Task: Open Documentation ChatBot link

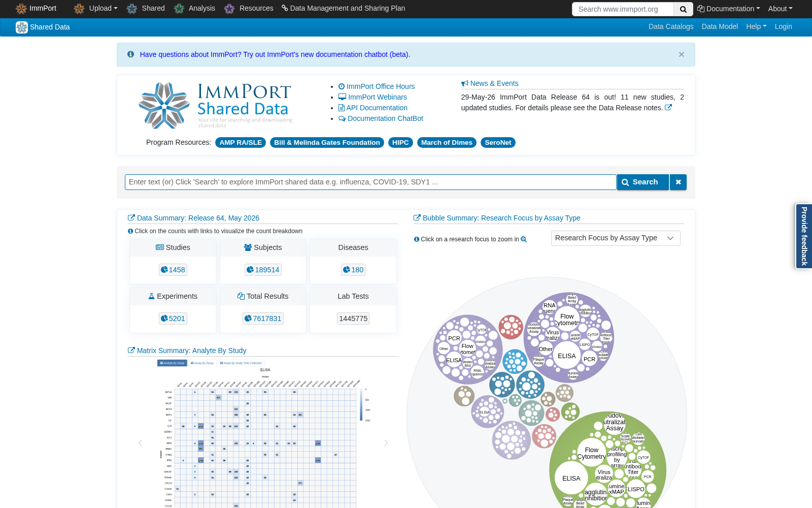Action: pyautogui.click(x=381, y=118)
